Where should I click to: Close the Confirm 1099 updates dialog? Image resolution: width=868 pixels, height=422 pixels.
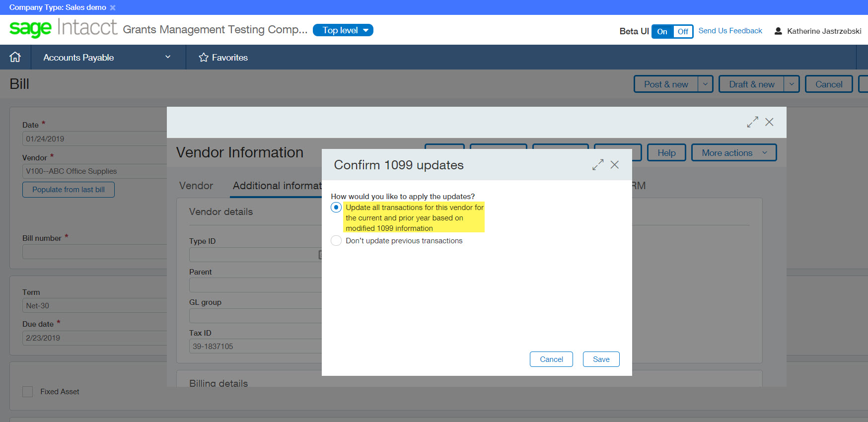(615, 165)
